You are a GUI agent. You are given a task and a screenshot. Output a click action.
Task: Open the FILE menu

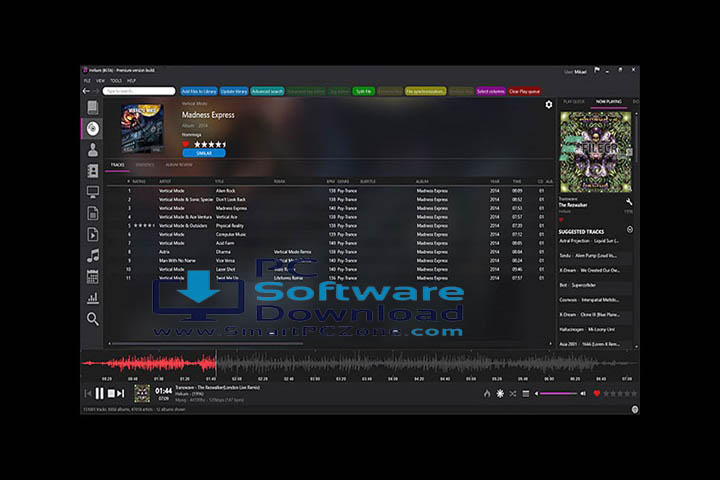pyautogui.click(x=87, y=80)
